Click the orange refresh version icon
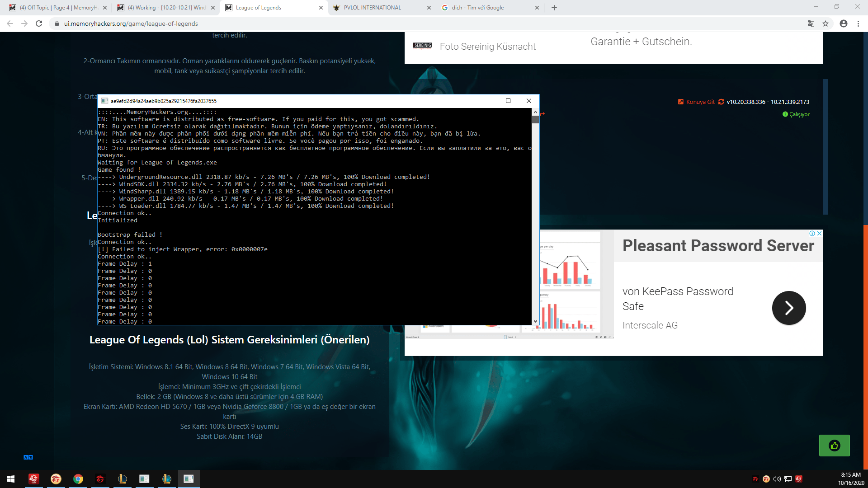 (721, 102)
